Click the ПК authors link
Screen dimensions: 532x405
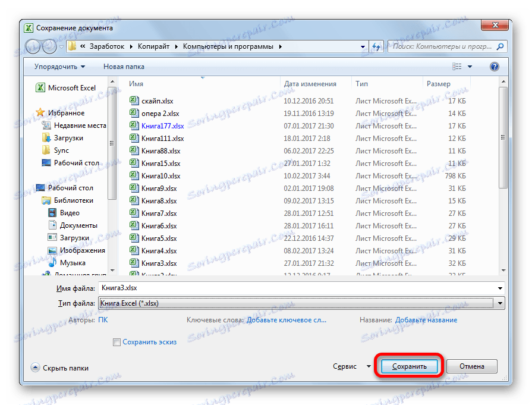(x=103, y=320)
